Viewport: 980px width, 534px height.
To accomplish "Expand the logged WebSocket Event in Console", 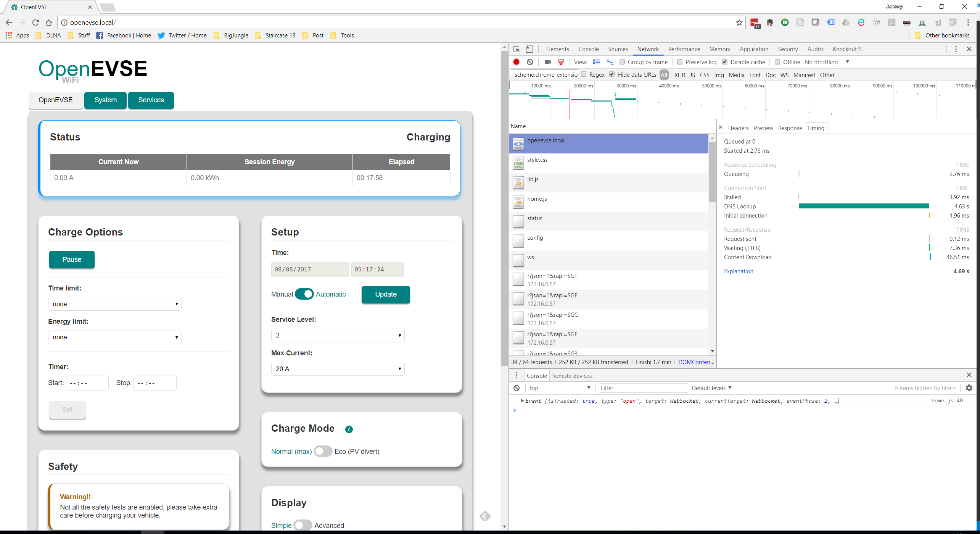I will point(523,401).
